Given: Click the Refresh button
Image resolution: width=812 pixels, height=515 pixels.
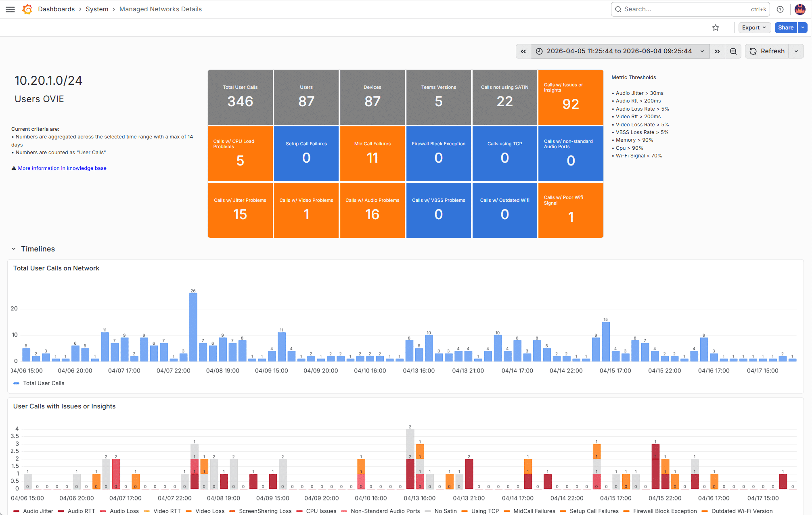Looking at the screenshot, I should point(767,51).
